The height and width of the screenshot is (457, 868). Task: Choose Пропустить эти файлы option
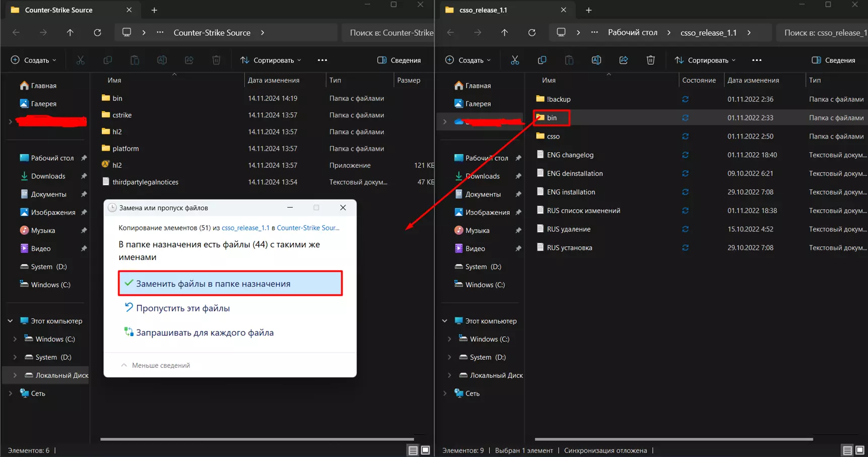[183, 308]
